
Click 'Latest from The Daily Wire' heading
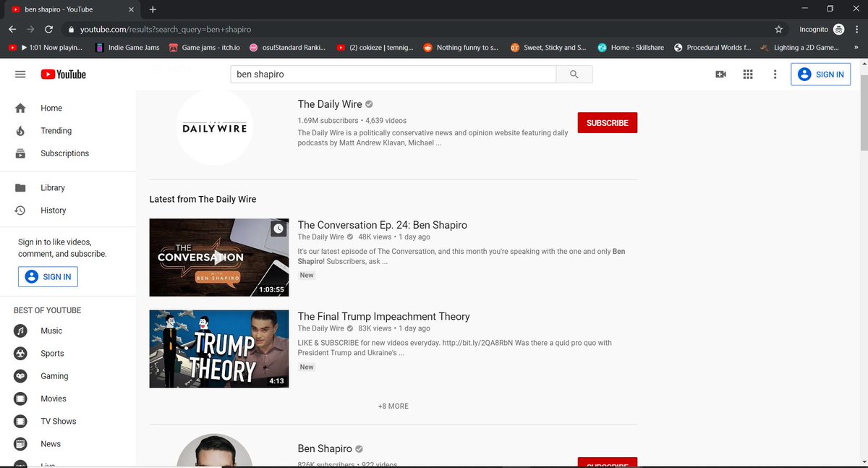[x=203, y=200]
